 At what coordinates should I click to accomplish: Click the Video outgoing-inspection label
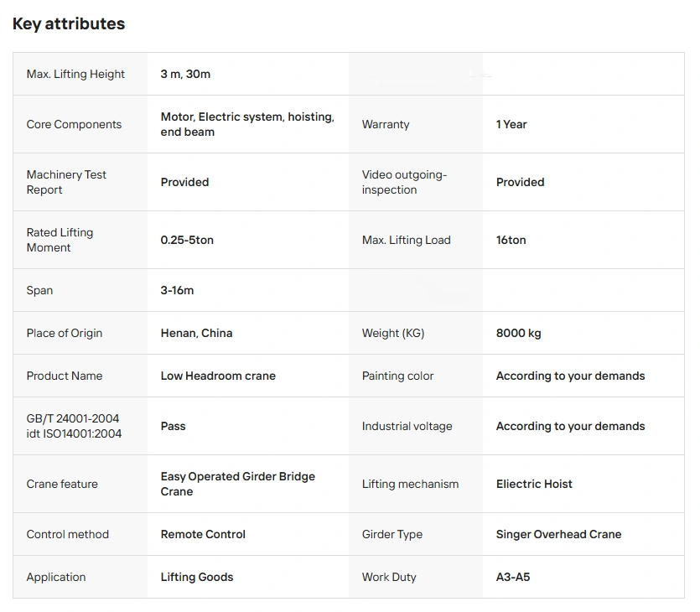(404, 182)
